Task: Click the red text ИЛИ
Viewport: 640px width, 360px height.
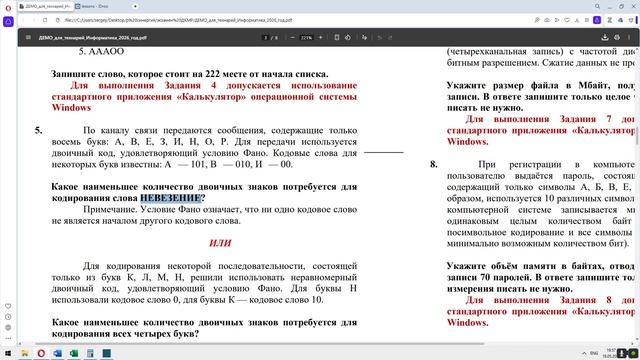Action: click(220, 243)
